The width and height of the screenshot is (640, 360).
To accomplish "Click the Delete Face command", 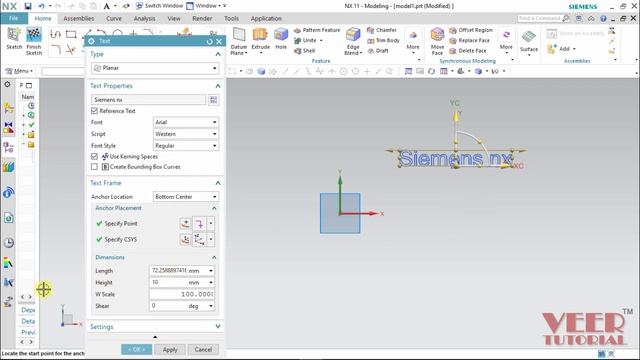I will click(468, 51).
